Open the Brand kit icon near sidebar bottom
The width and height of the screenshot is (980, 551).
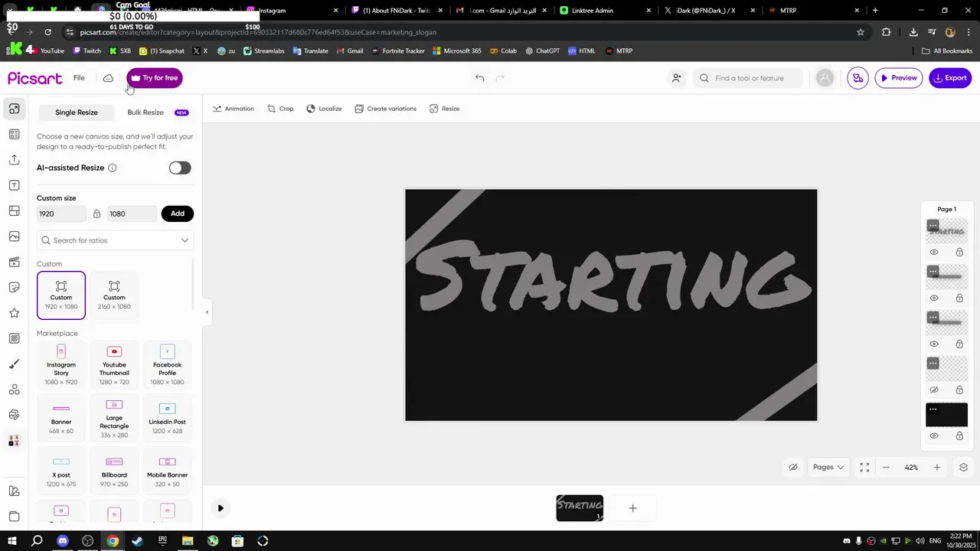(14, 491)
